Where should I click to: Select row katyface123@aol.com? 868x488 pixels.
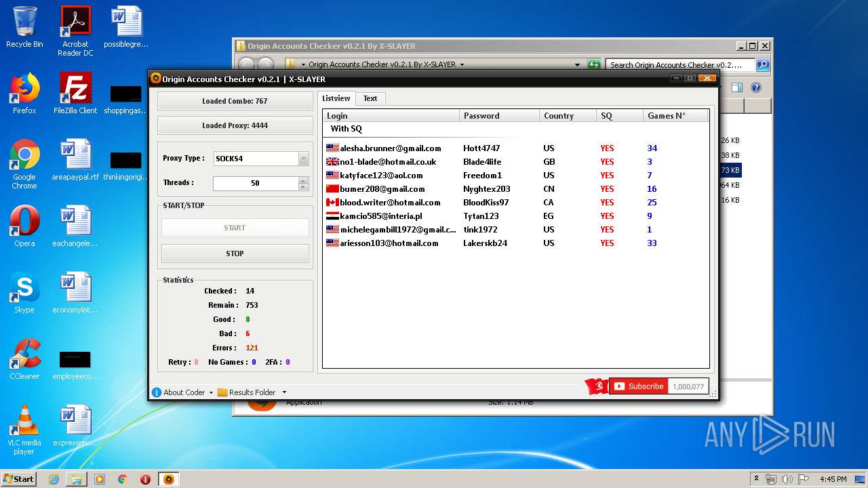coord(515,176)
